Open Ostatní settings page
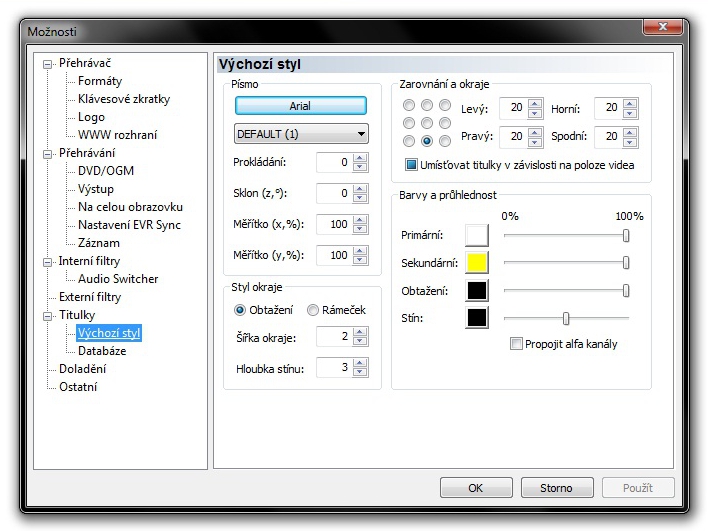 (78, 387)
